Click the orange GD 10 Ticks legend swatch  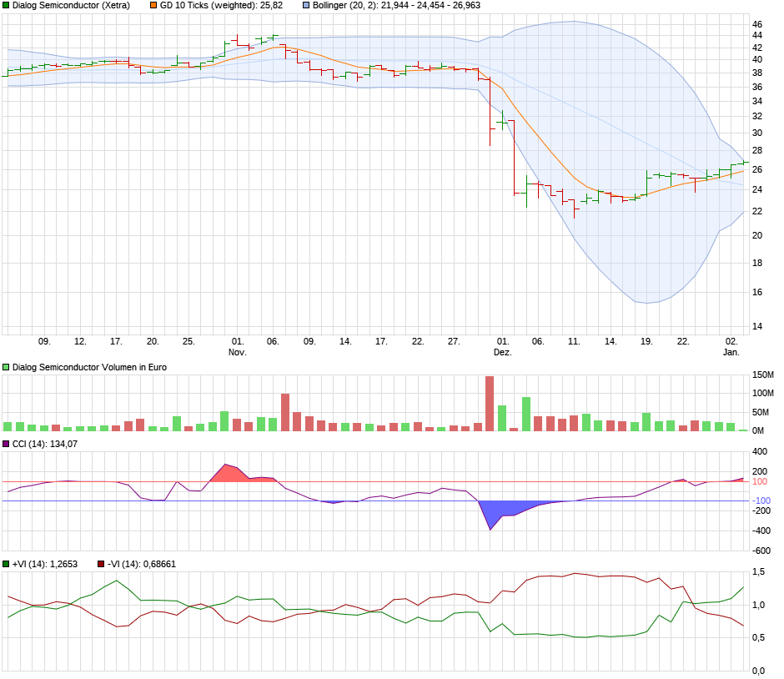click(153, 6)
